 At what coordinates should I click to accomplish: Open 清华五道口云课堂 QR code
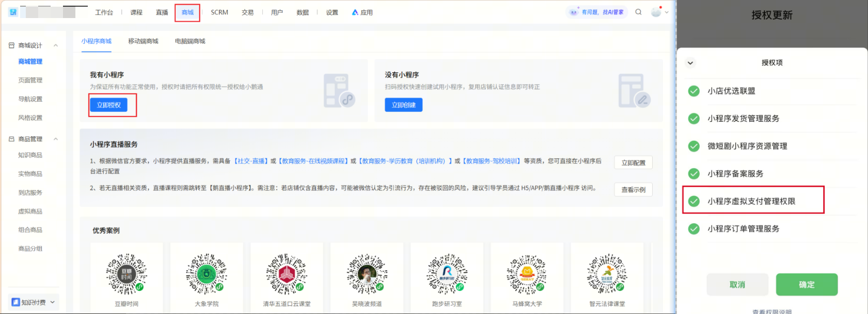[287, 274]
